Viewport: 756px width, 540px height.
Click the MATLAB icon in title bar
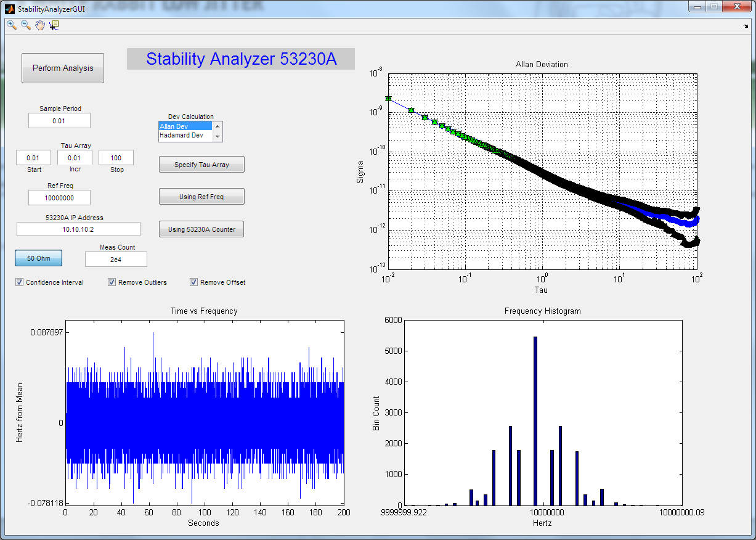10,10
